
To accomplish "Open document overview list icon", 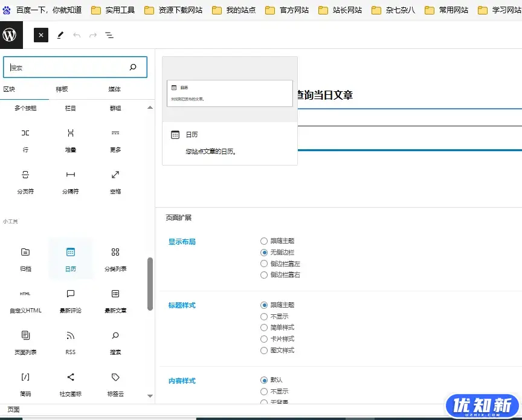I will 109,36.
